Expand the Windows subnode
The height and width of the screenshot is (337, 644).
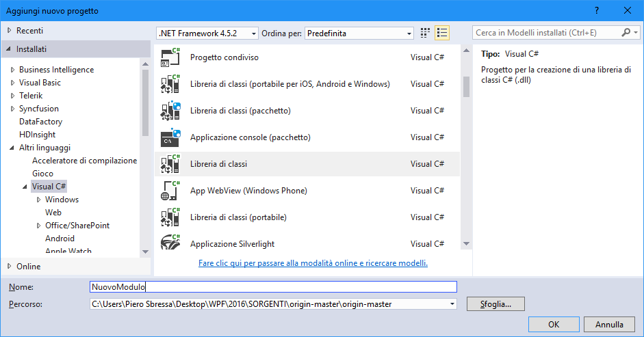click(x=38, y=200)
